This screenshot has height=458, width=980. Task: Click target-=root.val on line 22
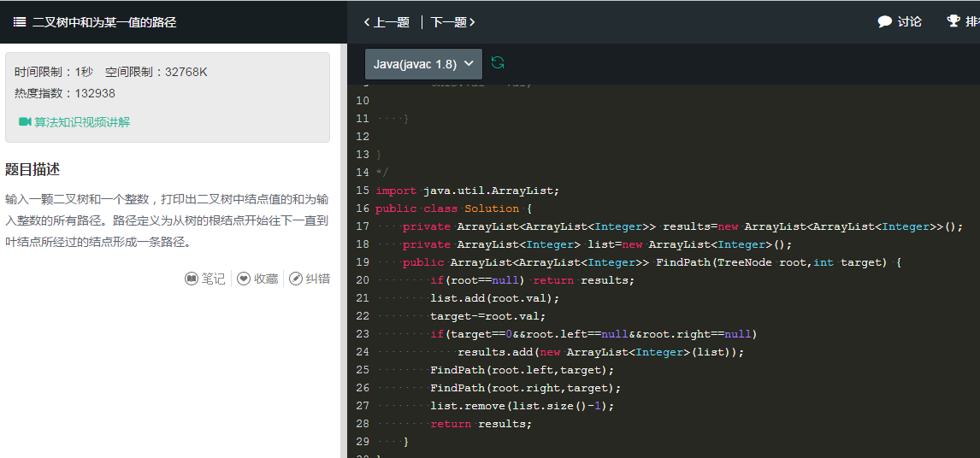(x=487, y=316)
